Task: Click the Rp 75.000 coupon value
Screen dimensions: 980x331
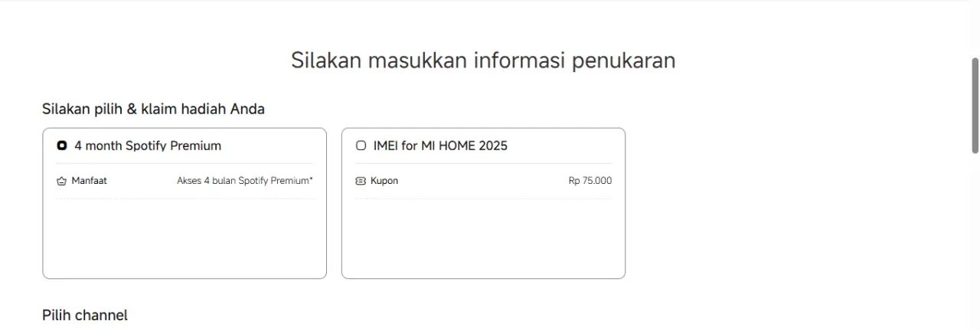Action: (x=590, y=182)
